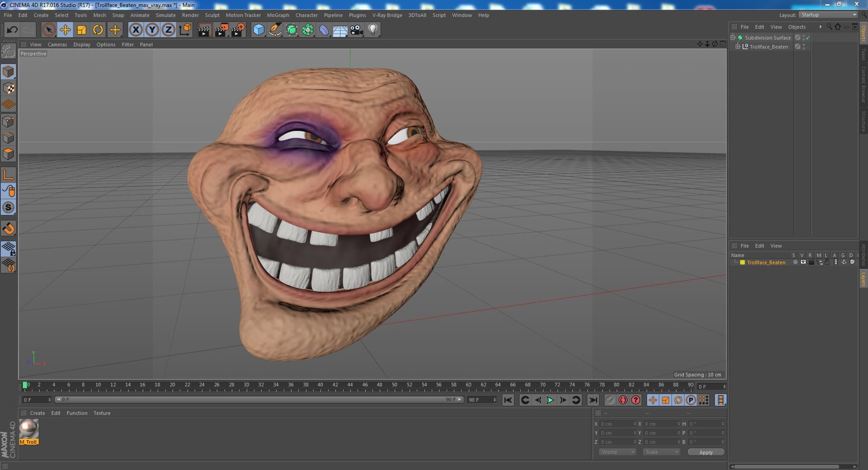Click the timeline preview range slider

coord(259,399)
